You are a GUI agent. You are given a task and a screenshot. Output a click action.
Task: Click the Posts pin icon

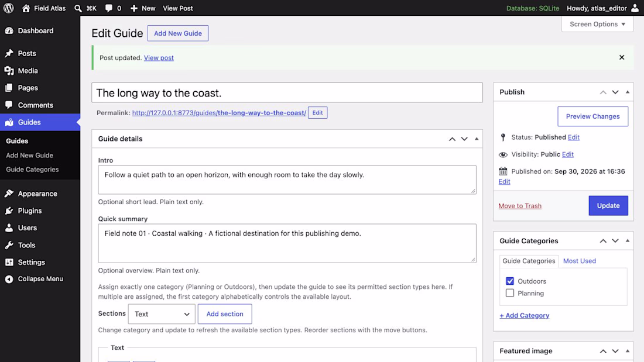[9, 53]
